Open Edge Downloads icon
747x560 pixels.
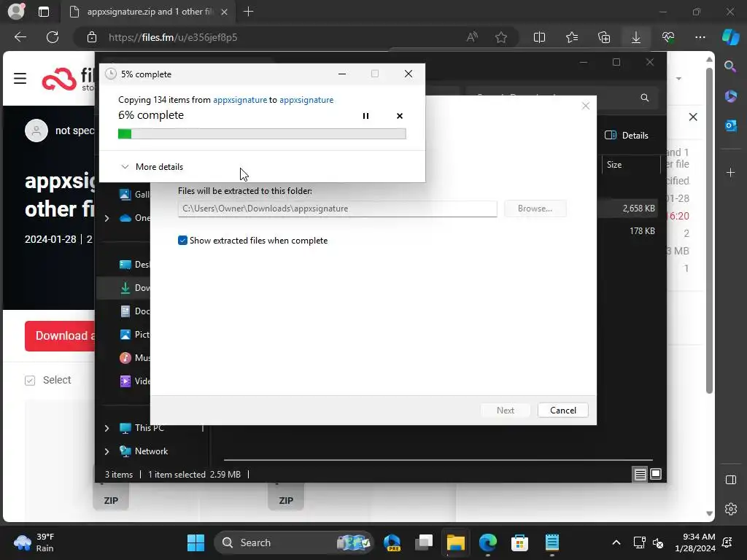pos(636,37)
